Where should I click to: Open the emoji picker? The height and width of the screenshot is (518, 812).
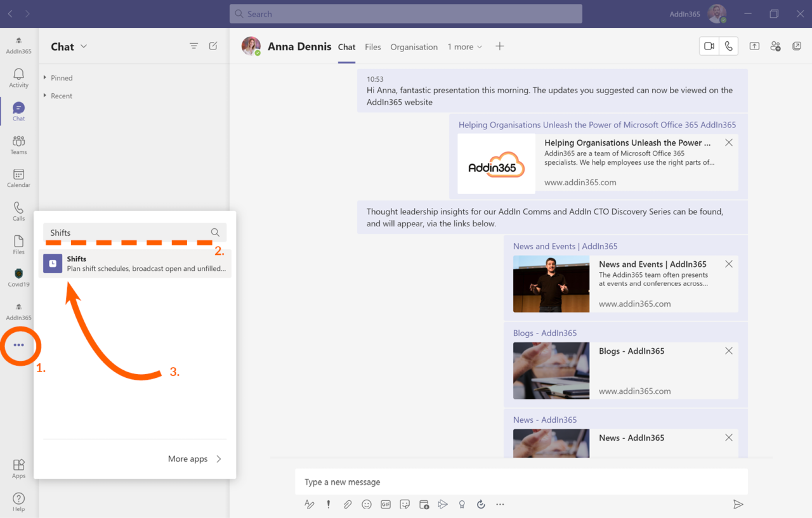tap(366, 504)
